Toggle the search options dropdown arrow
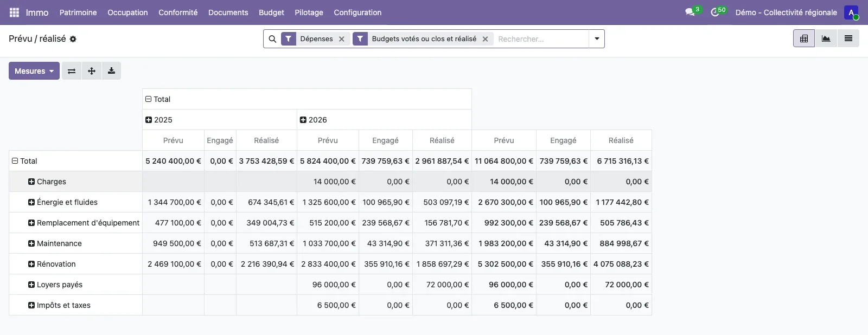 [x=597, y=39]
